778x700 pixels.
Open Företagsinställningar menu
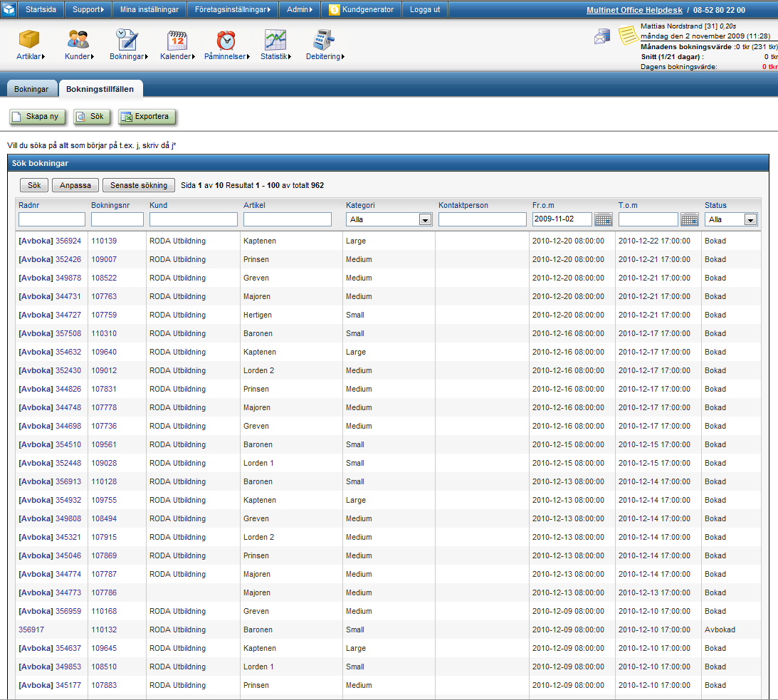pos(233,9)
